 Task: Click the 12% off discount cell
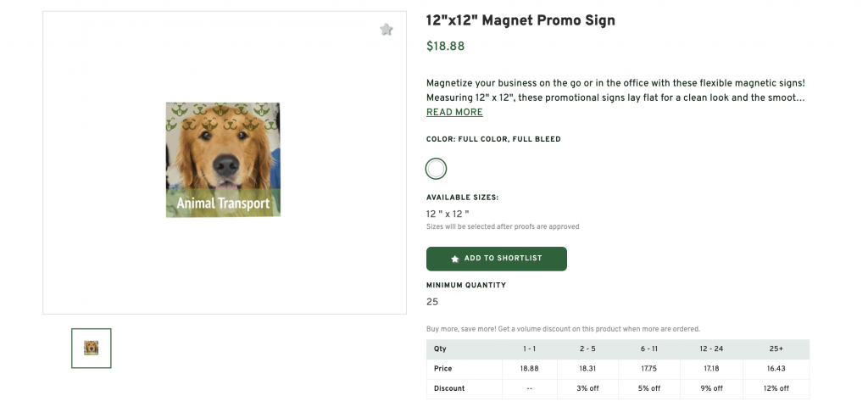click(x=776, y=388)
